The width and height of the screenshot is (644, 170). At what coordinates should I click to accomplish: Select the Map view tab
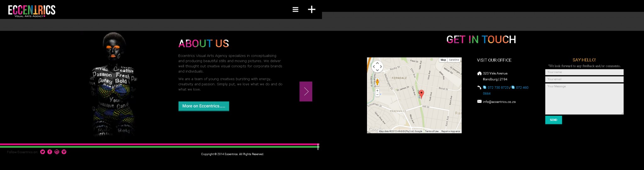443,60
